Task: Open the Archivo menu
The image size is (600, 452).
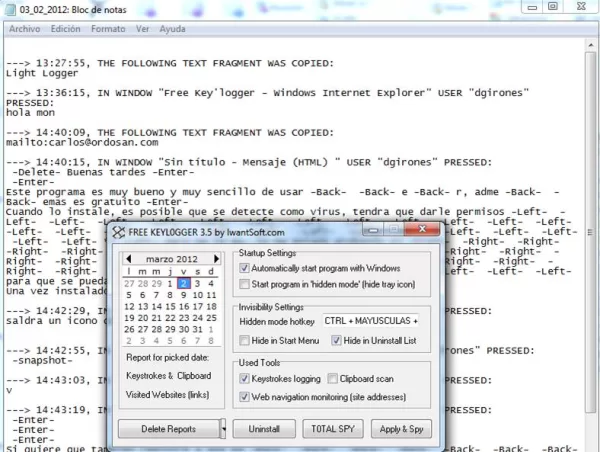Action: point(24,29)
